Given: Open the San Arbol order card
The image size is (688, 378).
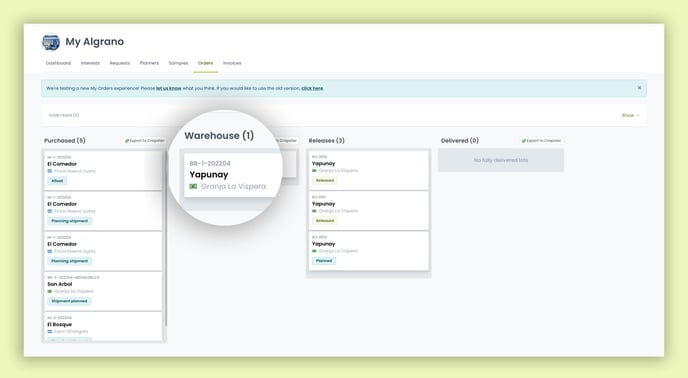Looking at the screenshot, I should tap(103, 291).
